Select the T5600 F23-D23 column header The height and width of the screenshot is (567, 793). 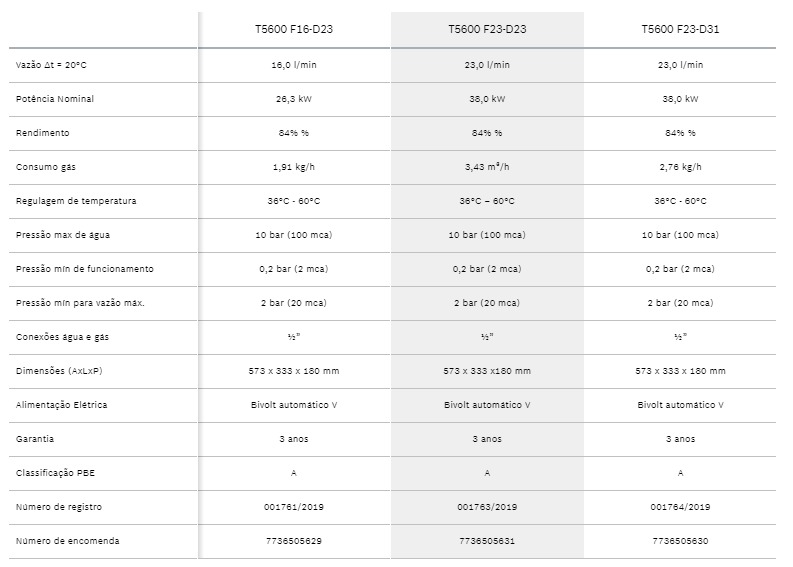pyautogui.click(x=487, y=29)
